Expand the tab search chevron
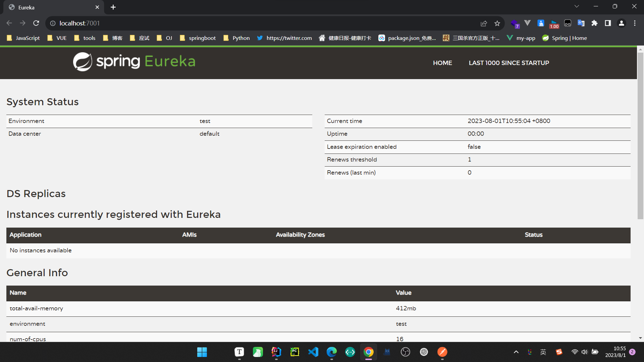Image resolution: width=644 pixels, height=362 pixels. coord(577,6)
